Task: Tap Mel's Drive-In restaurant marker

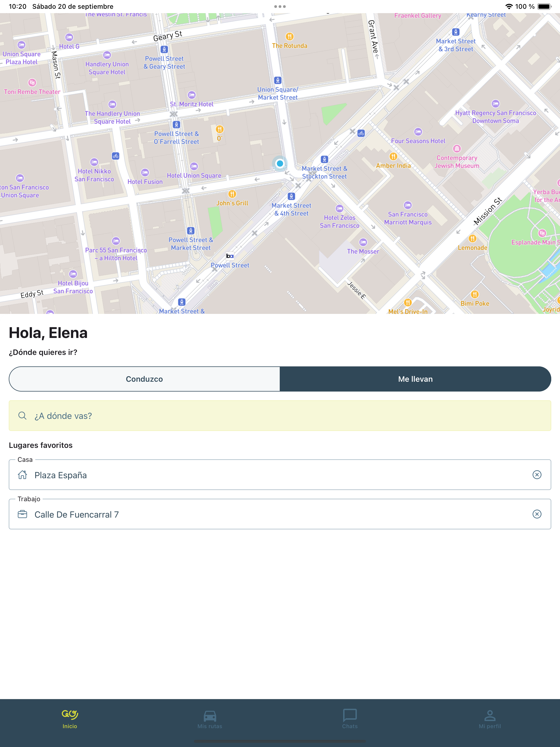Action: click(408, 302)
